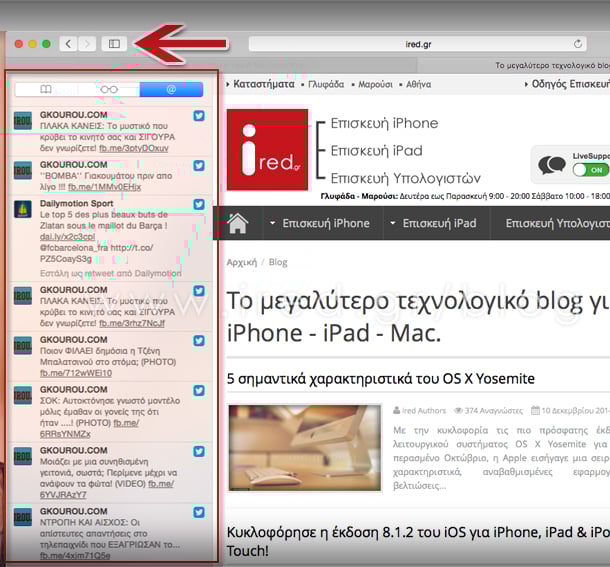Open the Bookmarks tab in sidebar
Viewport: 610px width, 567px height.
[x=46, y=90]
